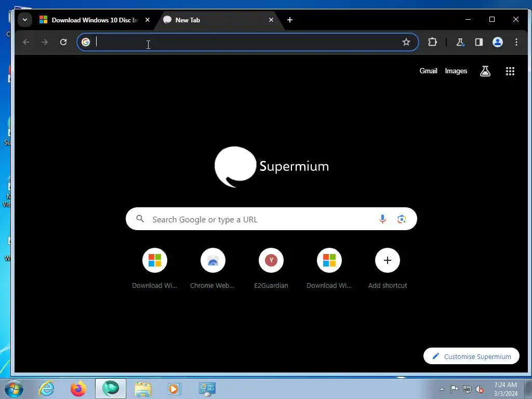The image size is (532, 399).
Task: Bookmark this tab with star icon
Action: [x=406, y=42]
